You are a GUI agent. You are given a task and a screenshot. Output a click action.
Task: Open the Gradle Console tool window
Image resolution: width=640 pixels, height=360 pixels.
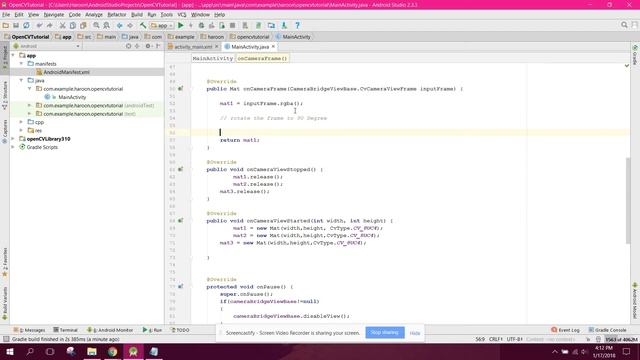[607, 330]
